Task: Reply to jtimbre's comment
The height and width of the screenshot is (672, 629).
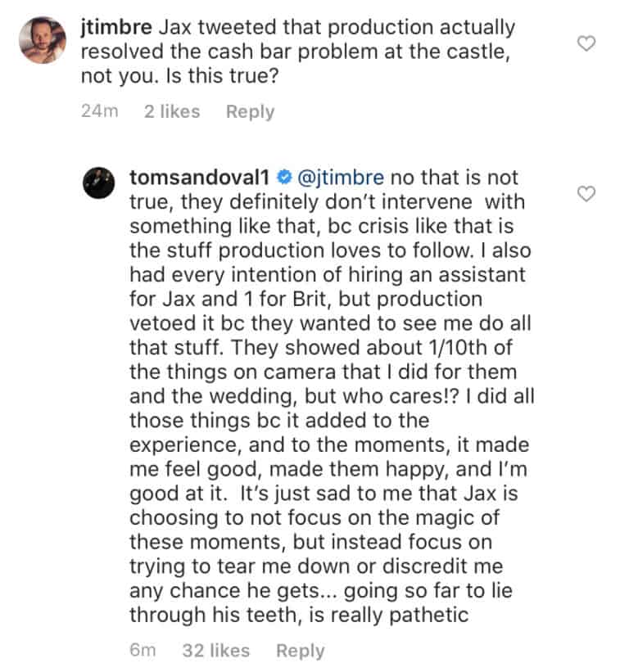Action: click(250, 111)
